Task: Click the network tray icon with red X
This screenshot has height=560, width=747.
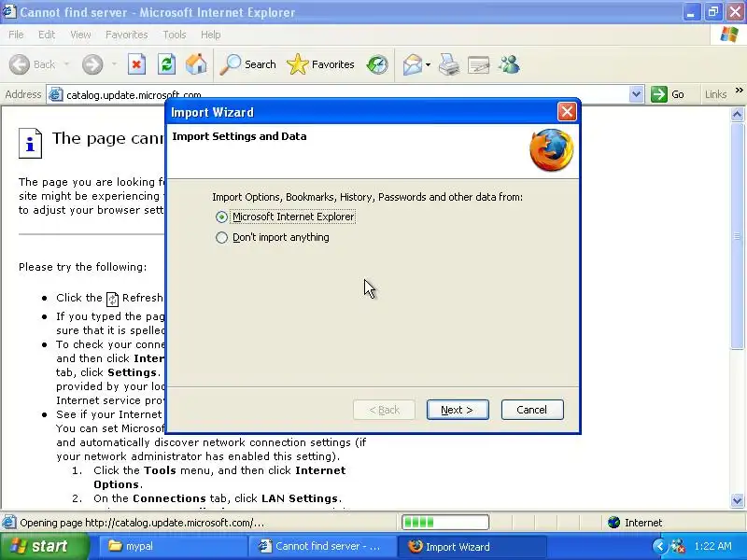Action: pos(678,546)
